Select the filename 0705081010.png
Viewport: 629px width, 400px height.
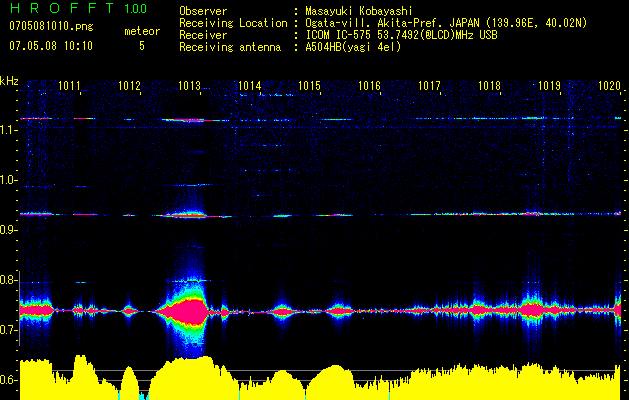[x=51, y=27]
